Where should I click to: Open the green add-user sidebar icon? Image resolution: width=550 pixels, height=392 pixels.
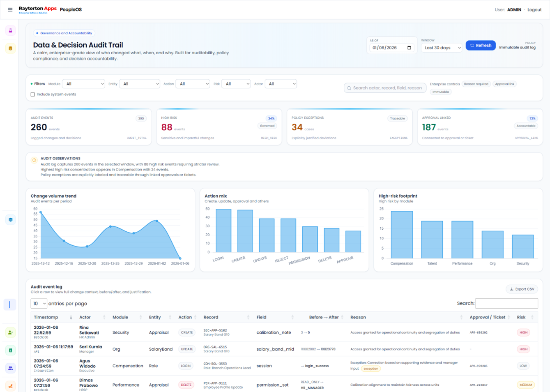pyautogui.click(x=10, y=332)
